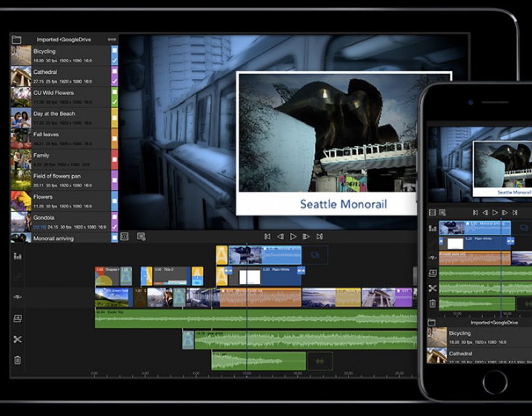This screenshot has height=416, width=532.
Task: Tap the fullscreen preview icon on iPhone
Action: [432, 213]
